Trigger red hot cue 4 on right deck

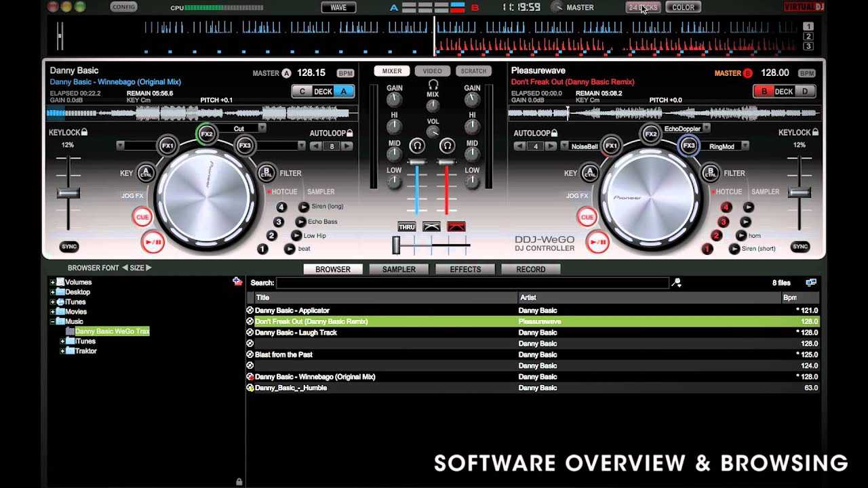coord(726,207)
